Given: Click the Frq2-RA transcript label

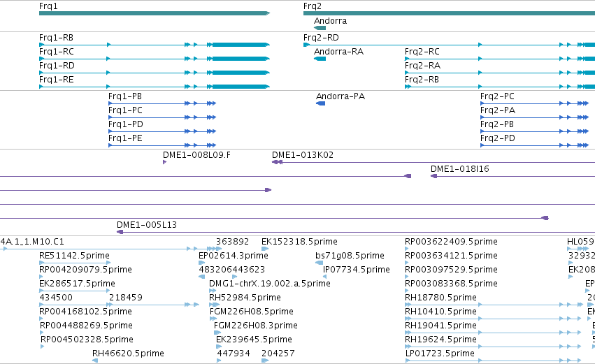Looking at the screenshot, I should coord(423,66).
